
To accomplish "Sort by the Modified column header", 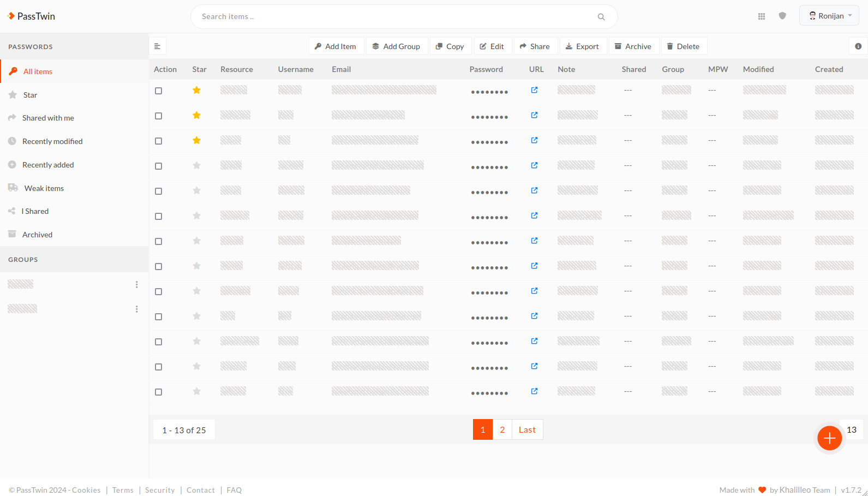I will coord(758,69).
